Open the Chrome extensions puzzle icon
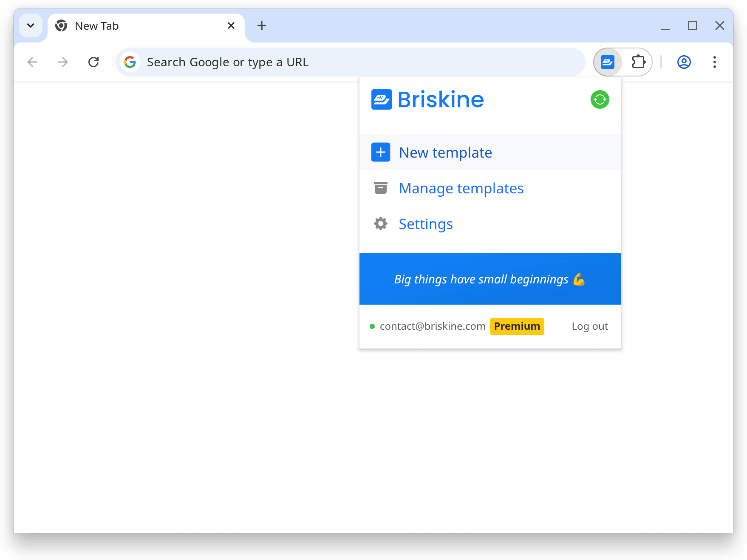 click(x=638, y=62)
